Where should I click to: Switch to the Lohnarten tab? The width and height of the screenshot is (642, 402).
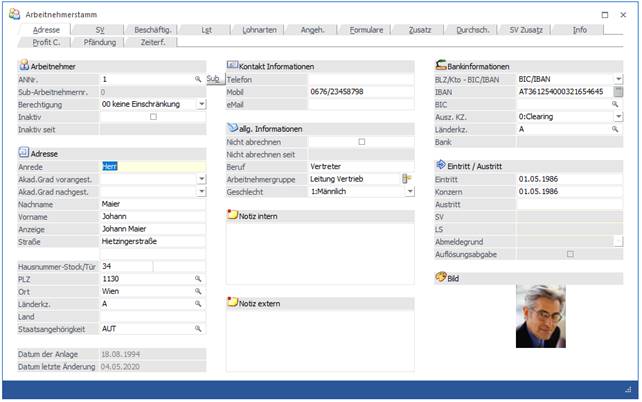260,30
